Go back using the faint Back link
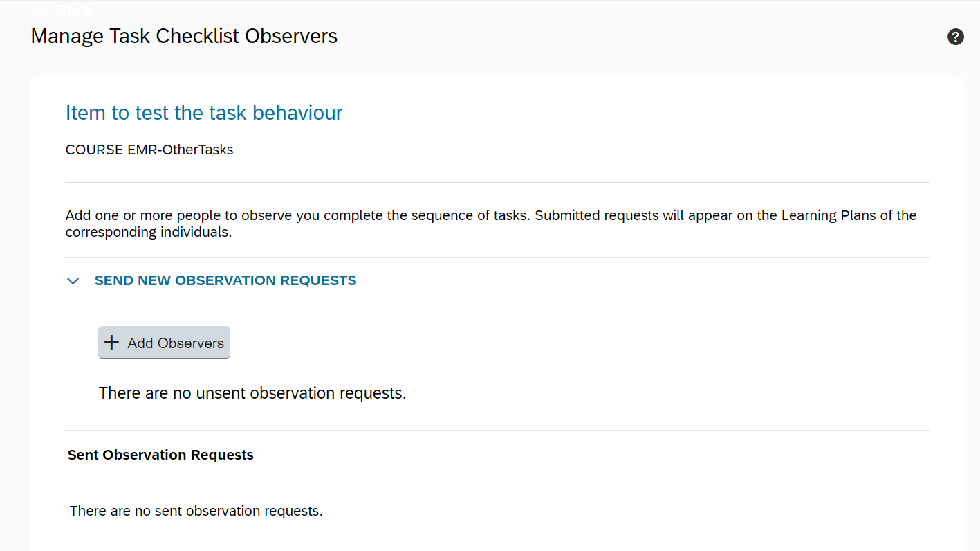The image size is (980, 551). [x=74, y=10]
